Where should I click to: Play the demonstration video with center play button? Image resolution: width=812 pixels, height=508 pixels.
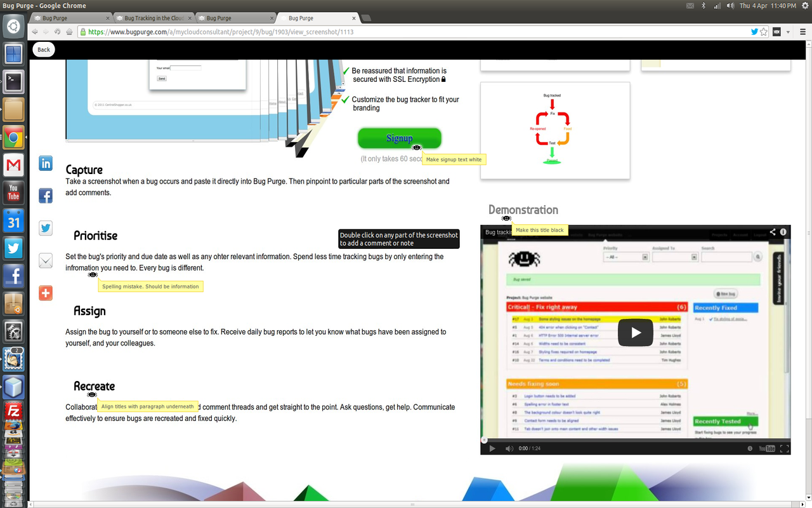point(636,333)
